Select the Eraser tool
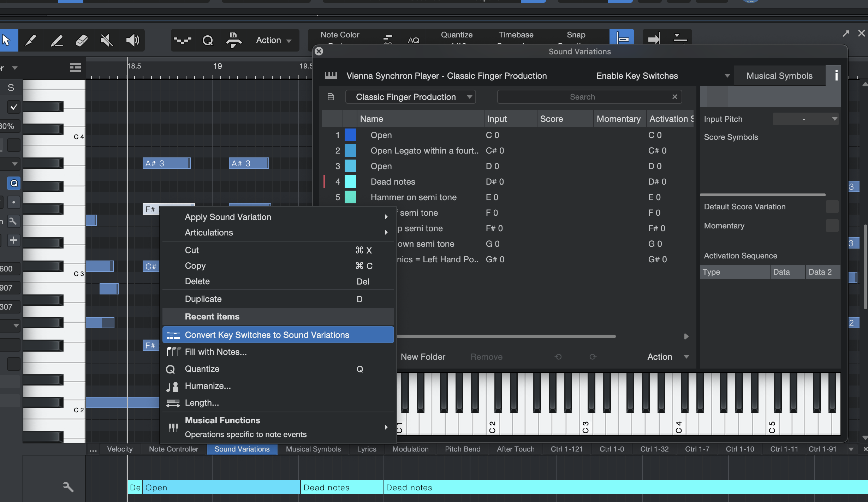The image size is (868, 502). pyautogui.click(x=82, y=40)
